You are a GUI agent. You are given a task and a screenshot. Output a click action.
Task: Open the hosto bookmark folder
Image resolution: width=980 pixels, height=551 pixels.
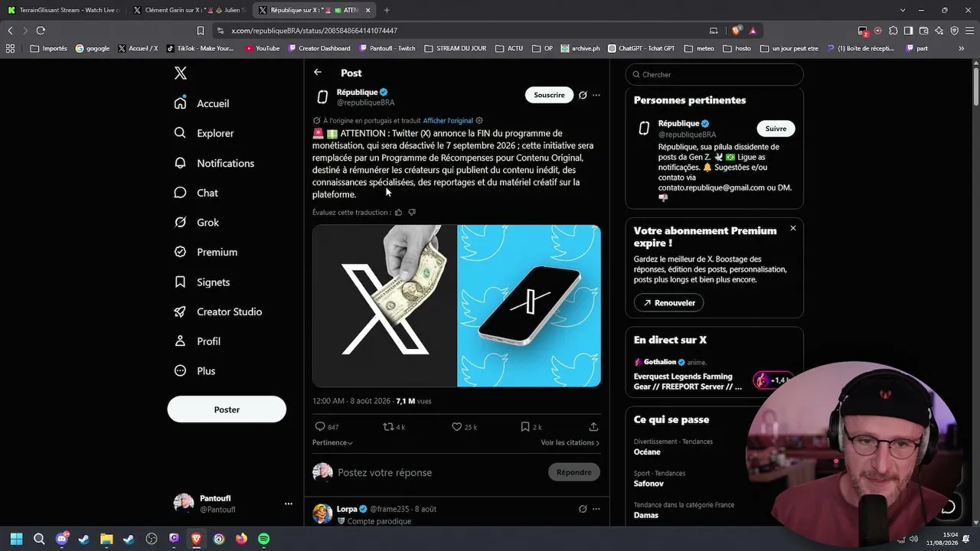737,48
